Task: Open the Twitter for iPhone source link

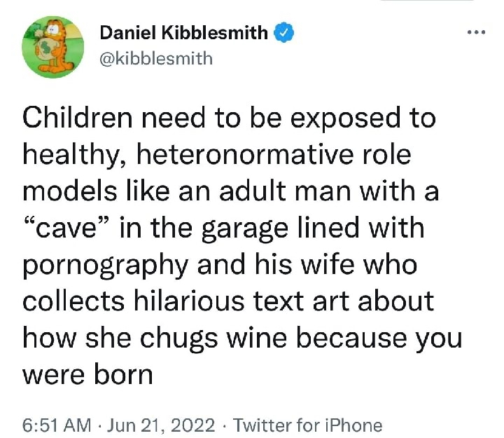Action: pyautogui.click(x=307, y=425)
